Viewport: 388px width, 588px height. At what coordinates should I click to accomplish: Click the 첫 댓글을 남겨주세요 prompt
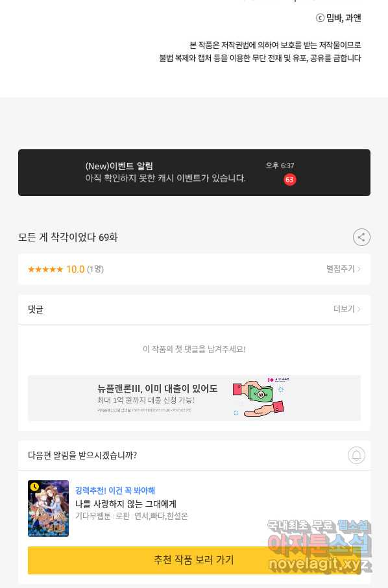pyautogui.click(x=194, y=349)
